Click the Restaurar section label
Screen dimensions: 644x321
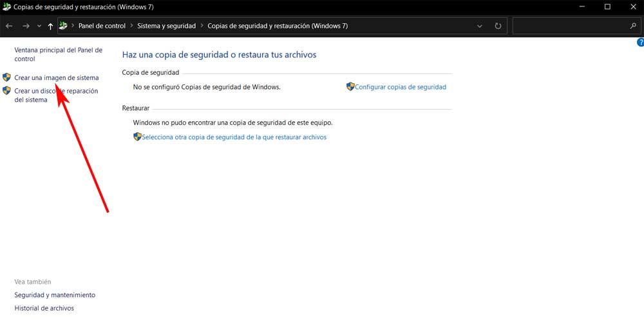pos(136,108)
